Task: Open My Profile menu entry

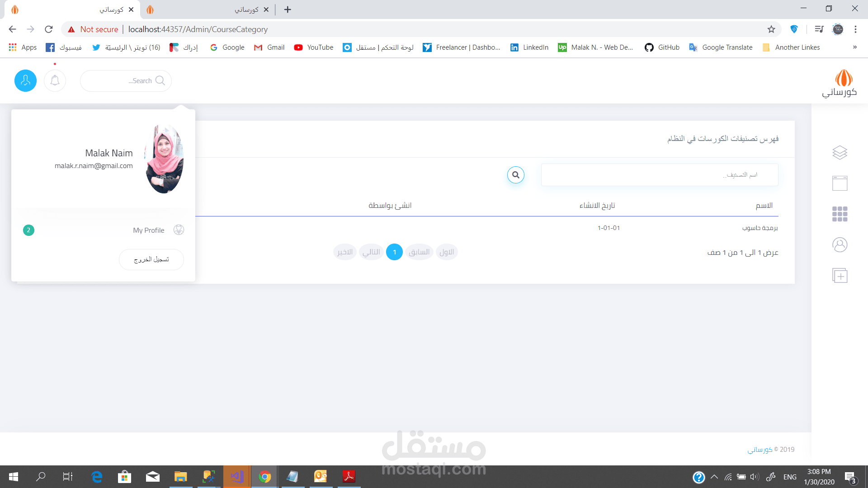Action: click(149, 230)
